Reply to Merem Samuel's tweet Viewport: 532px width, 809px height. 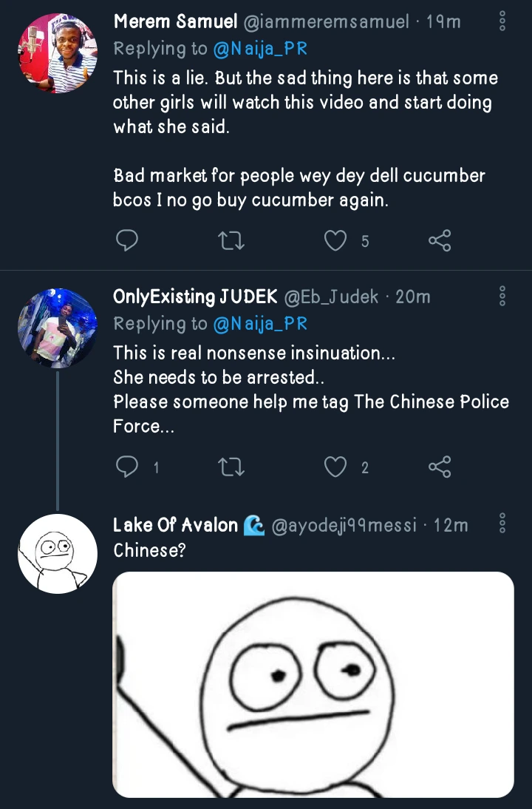click(x=129, y=240)
